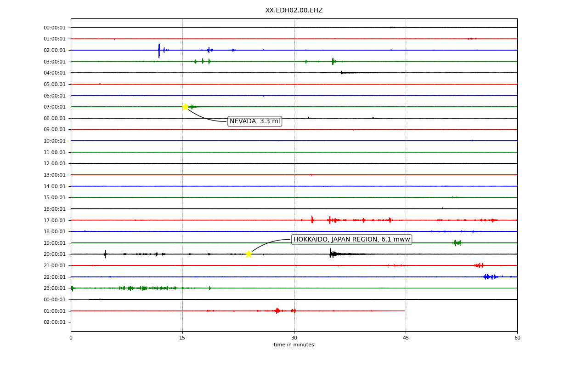Click the blue burst at the end of the 22:00:01 trace
This screenshot has width=588, height=368.
click(x=491, y=276)
